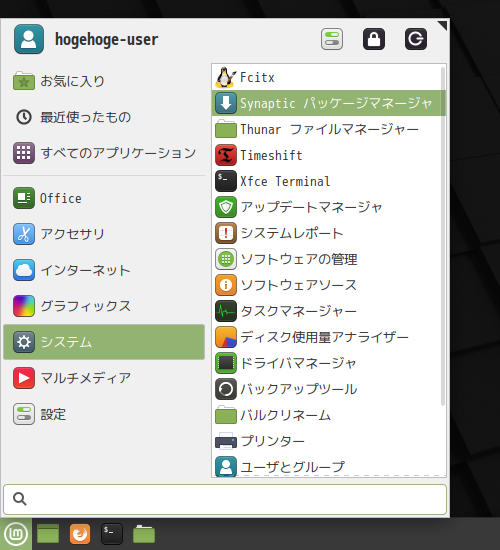Open アップデートマネージャ update manager
Viewport: 500px width, 550px height.
328,207
